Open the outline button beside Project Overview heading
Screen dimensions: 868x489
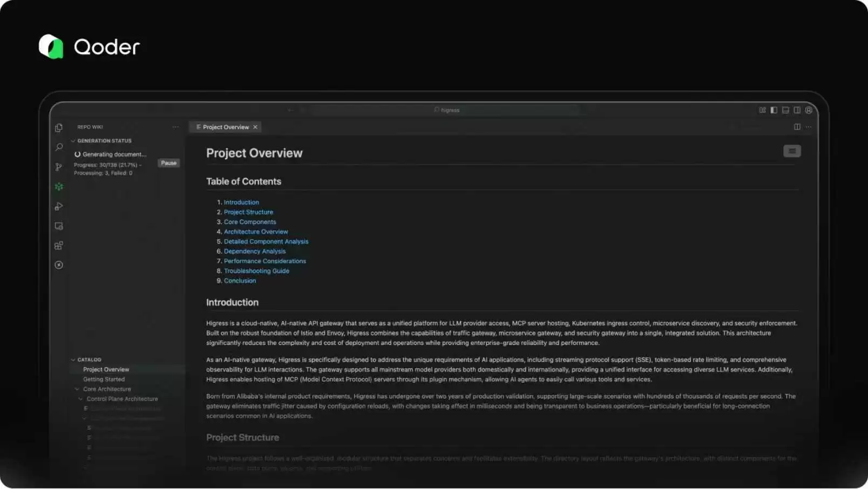point(791,151)
